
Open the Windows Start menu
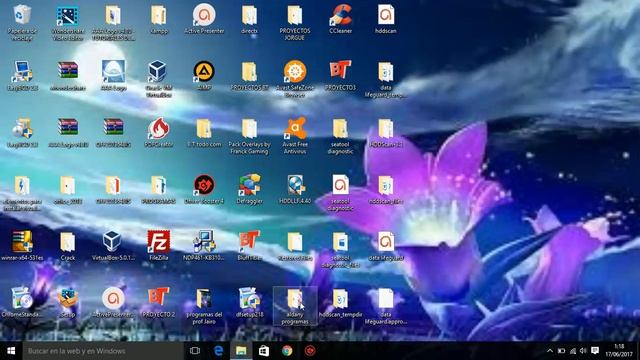[11, 351]
